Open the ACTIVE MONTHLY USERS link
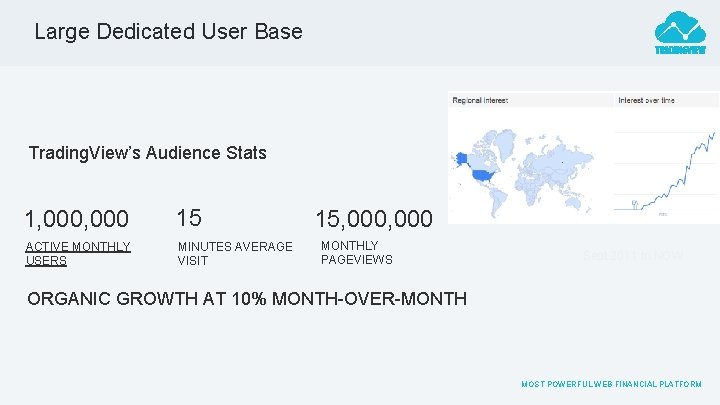This screenshot has width=720, height=405. [78, 253]
